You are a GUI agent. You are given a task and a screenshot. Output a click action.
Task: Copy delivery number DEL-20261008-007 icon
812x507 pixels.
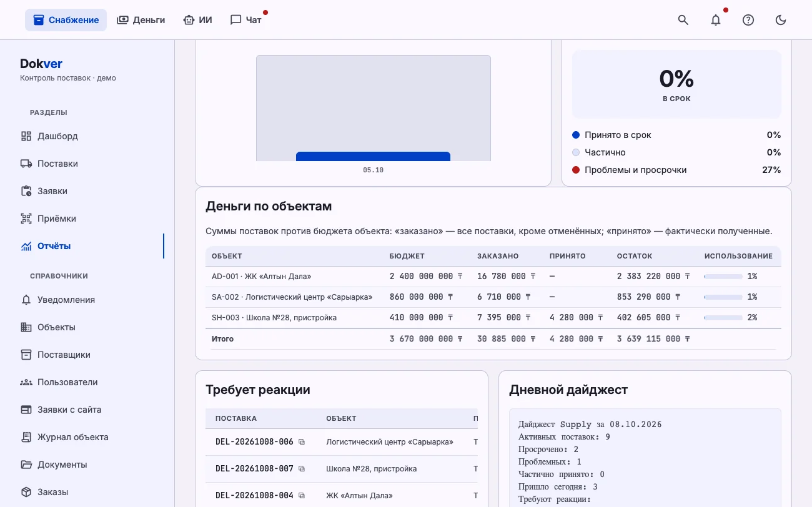click(x=302, y=469)
